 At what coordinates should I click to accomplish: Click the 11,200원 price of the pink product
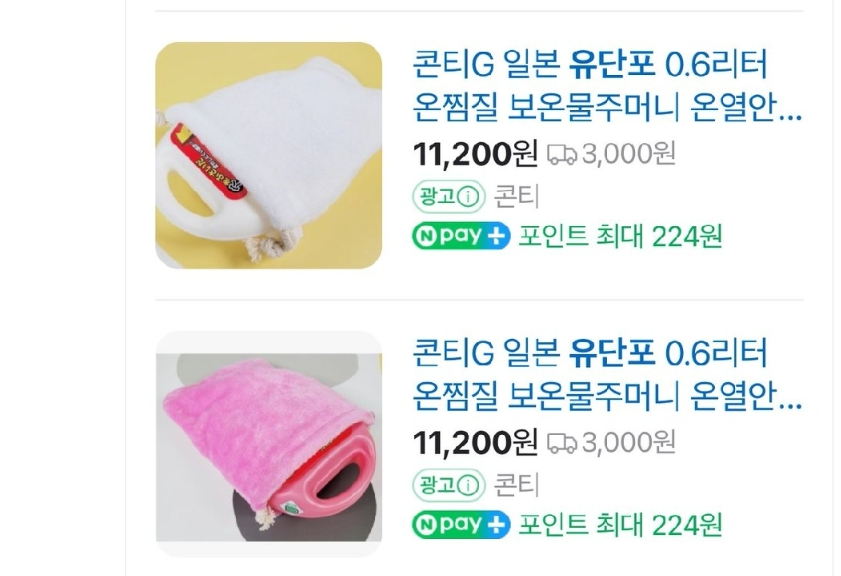click(475, 443)
